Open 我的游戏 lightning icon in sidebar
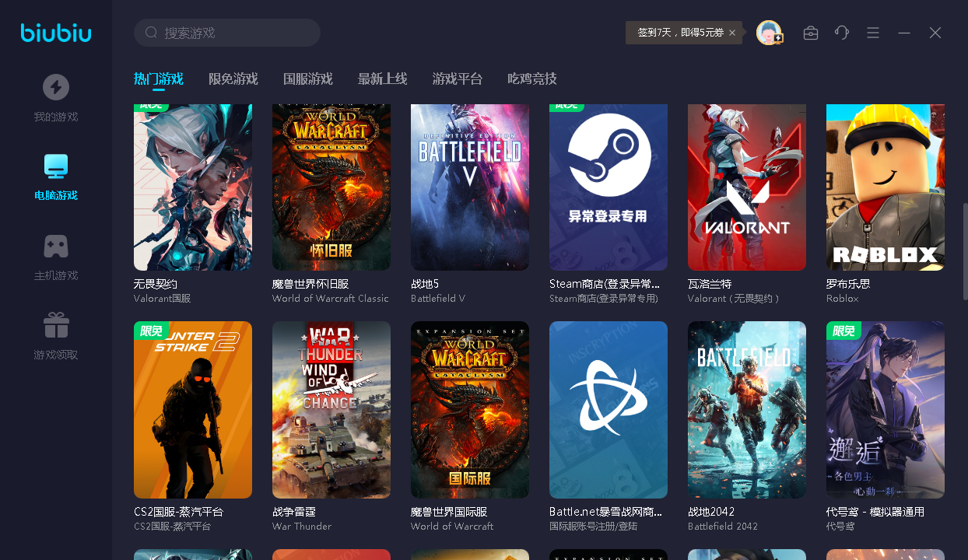968x560 pixels. point(55,87)
